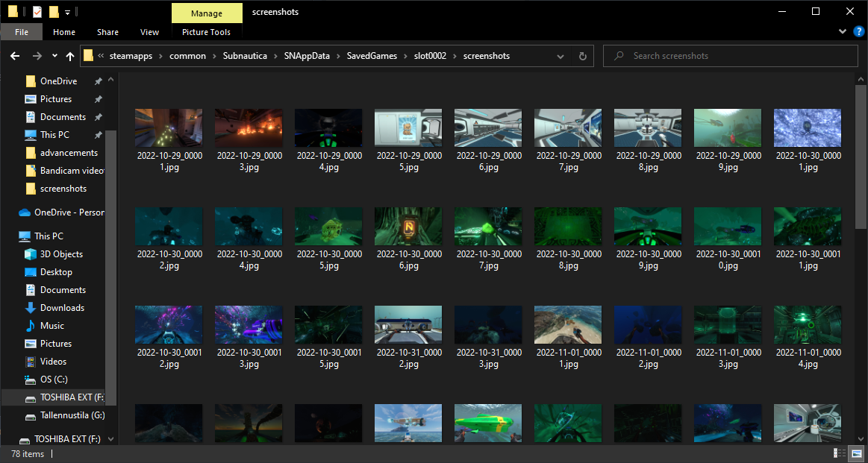Viewport: 868px width, 463px height.
Task: Select steamapps in the address path
Action: [131, 56]
